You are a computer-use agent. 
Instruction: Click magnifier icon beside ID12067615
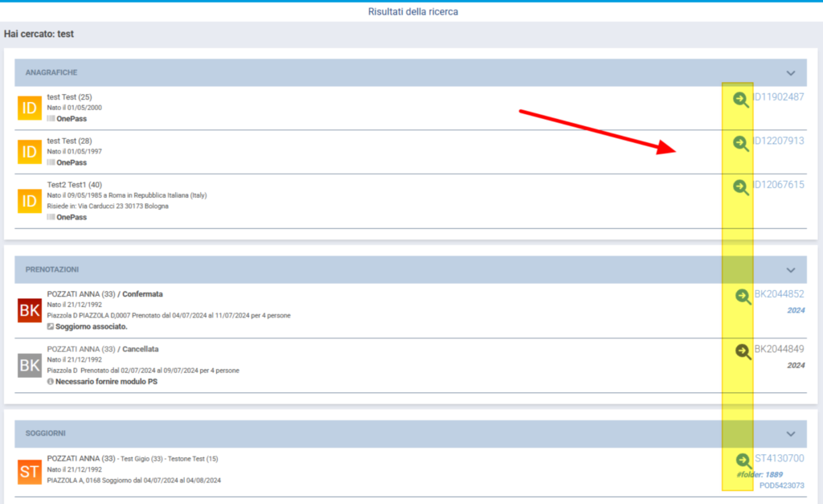pyautogui.click(x=740, y=186)
